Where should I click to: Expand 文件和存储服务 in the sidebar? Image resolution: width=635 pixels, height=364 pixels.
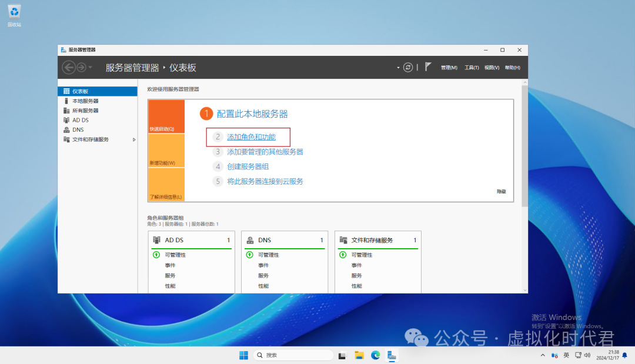pos(134,139)
